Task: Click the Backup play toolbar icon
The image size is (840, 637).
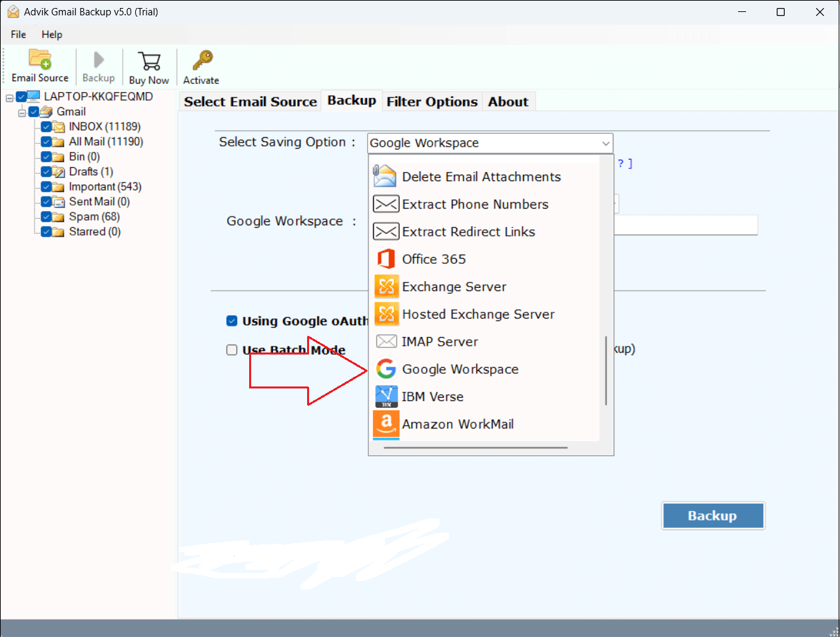Action: [x=99, y=60]
